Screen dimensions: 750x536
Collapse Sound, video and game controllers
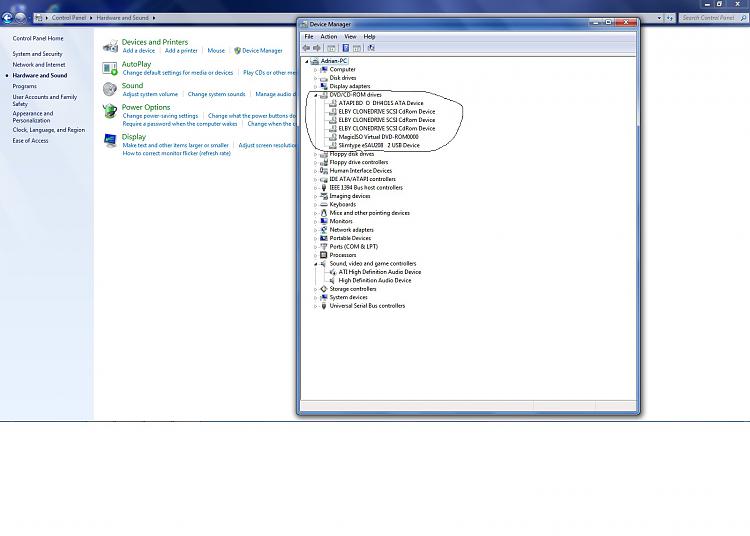pos(316,264)
